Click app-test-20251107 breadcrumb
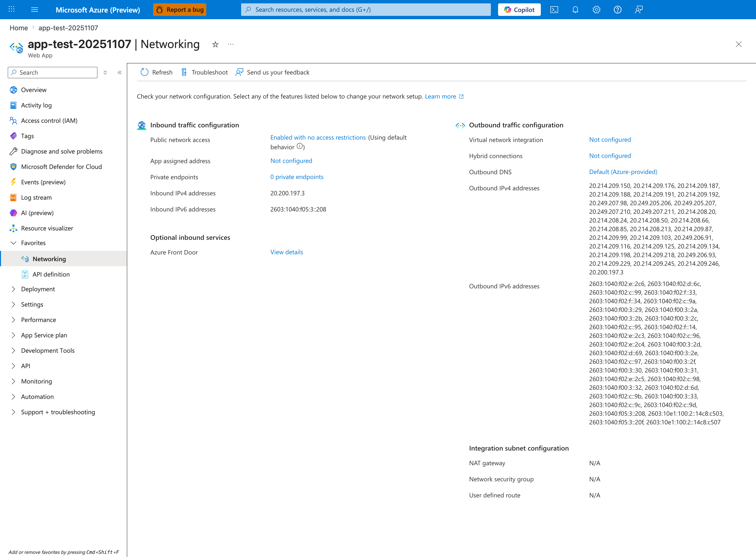This screenshot has height=557, width=756. tap(68, 28)
